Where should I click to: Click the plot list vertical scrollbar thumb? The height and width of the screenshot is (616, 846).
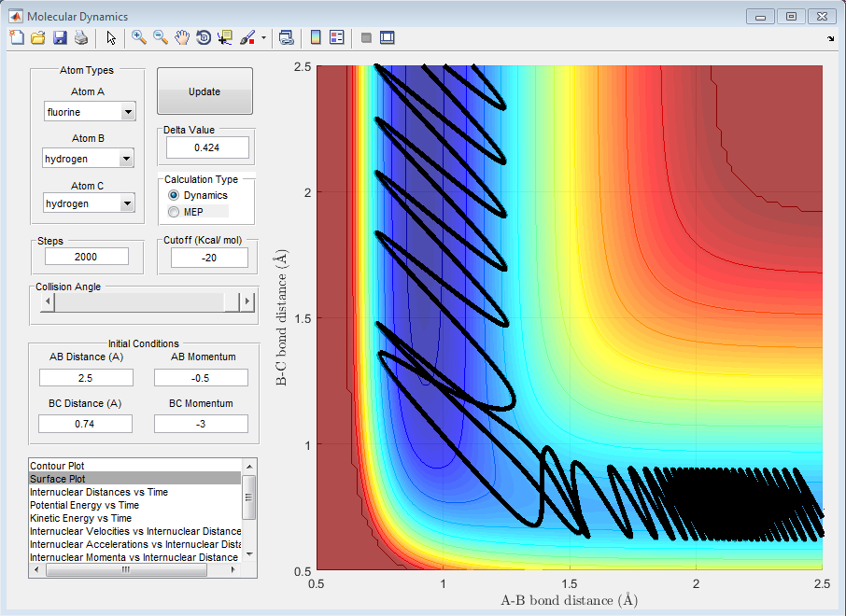pyautogui.click(x=249, y=497)
